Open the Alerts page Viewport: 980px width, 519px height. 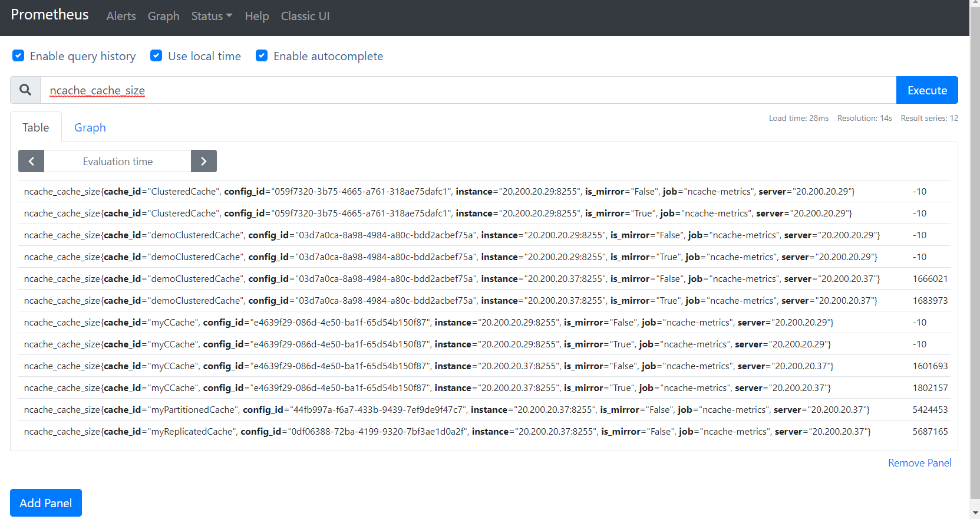[121, 16]
